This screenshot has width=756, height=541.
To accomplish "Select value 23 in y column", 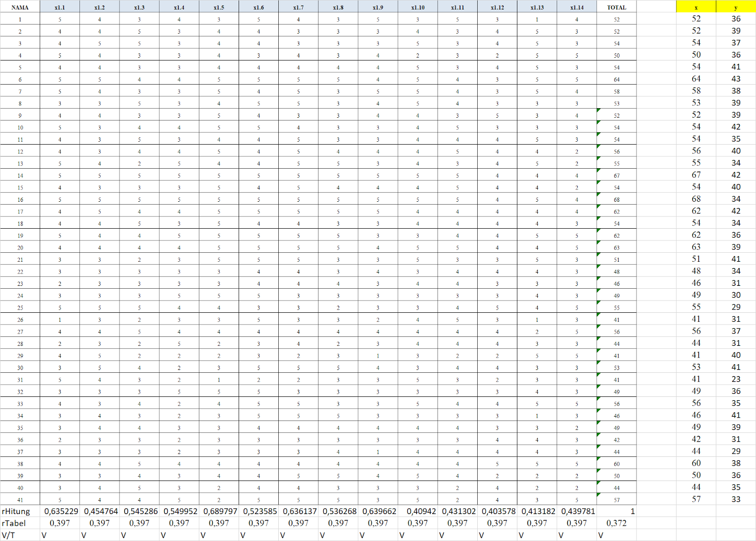I will click(x=736, y=379).
